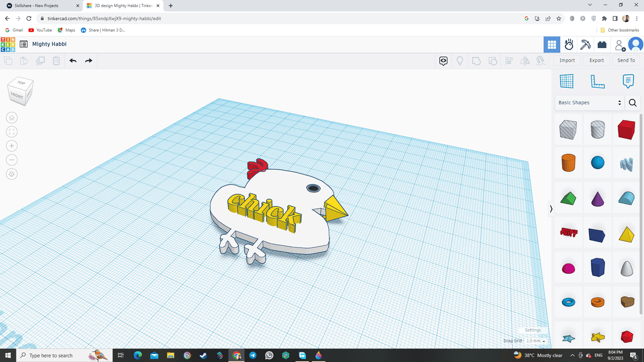Click the shapes search magnifier

coord(633,103)
